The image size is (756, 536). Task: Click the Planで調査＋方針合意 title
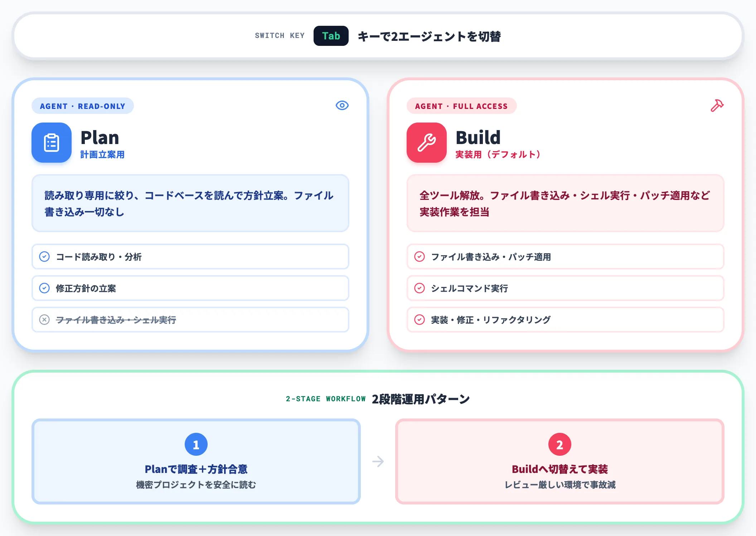(196, 469)
